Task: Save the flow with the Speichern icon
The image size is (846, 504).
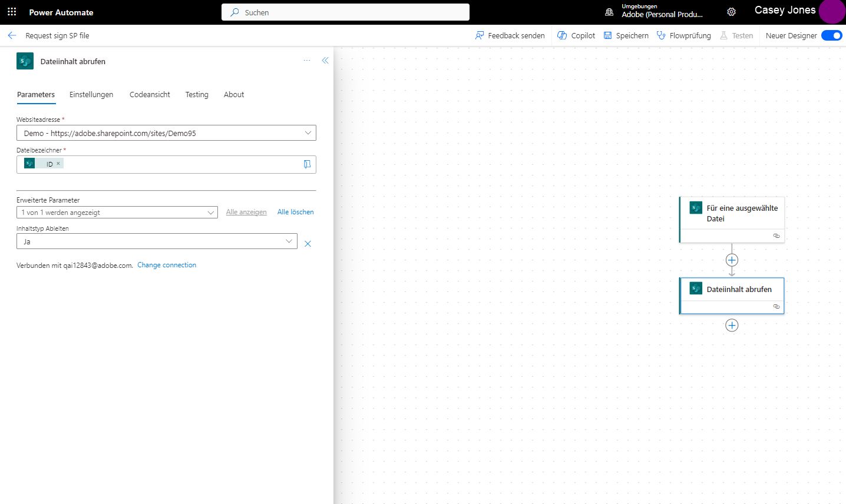Action: pos(626,35)
